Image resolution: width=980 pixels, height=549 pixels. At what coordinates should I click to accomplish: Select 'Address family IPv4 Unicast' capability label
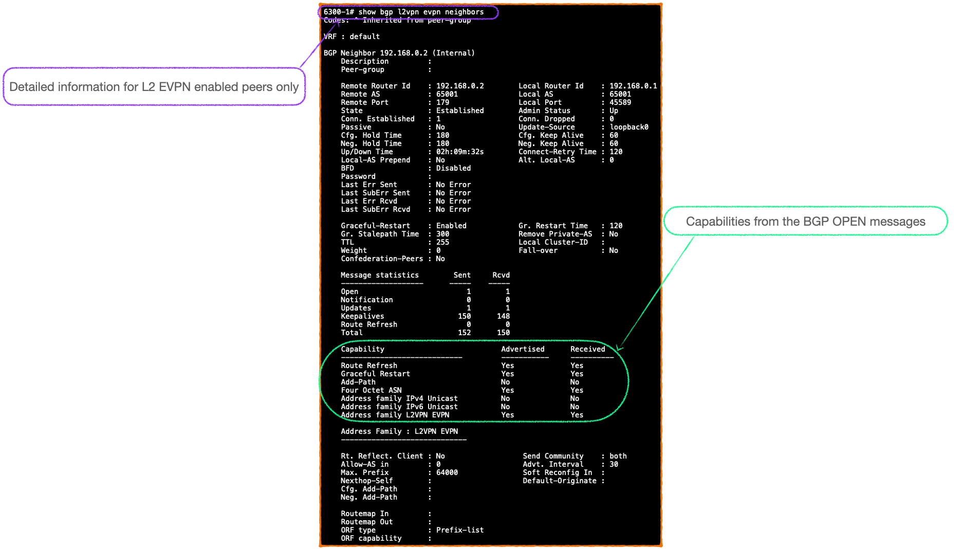click(x=399, y=398)
